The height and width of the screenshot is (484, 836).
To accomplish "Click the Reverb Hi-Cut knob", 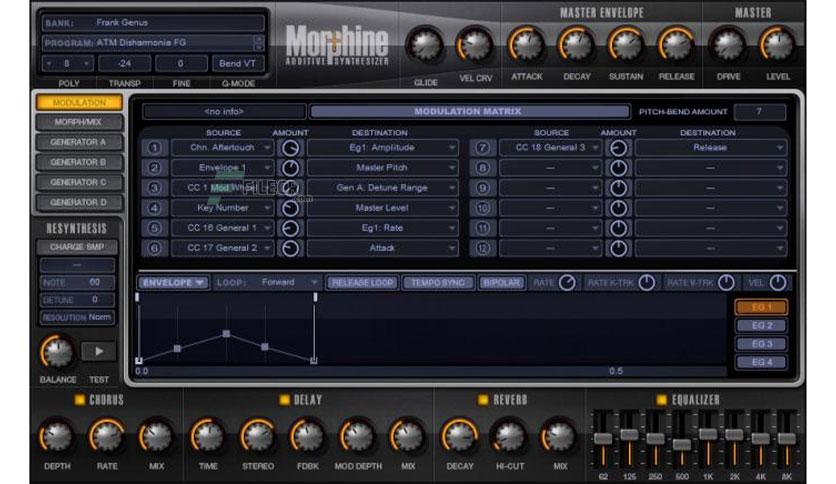I will (x=509, y=437).
